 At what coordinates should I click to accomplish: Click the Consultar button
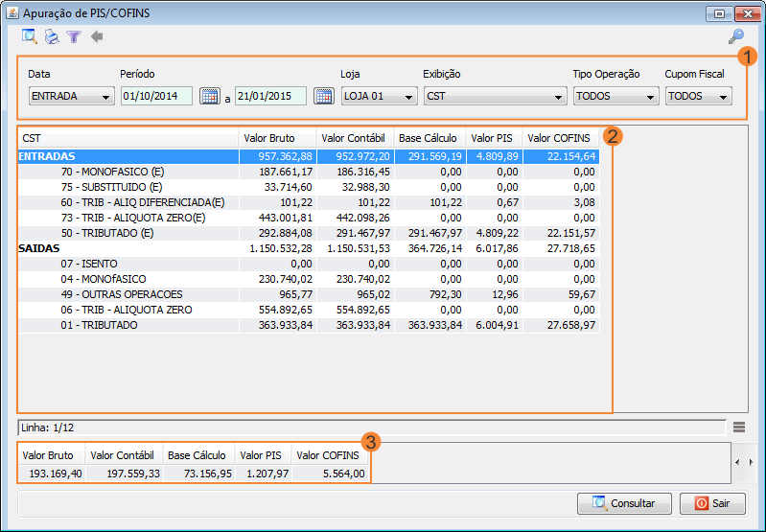pos(624,503)
